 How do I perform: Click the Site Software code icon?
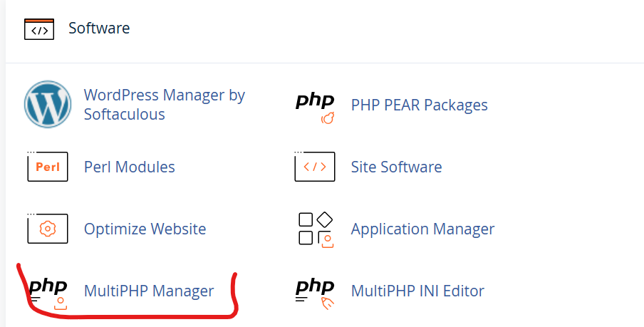point(315,167)
